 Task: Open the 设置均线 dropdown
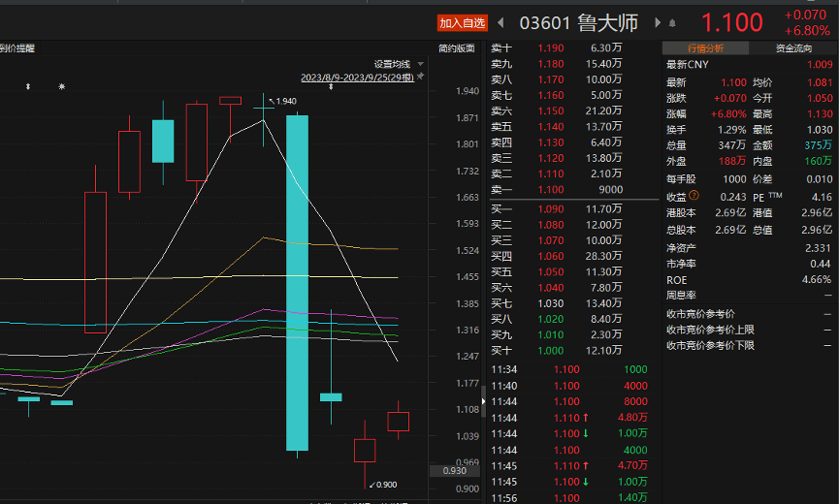(x=399, y=64)
